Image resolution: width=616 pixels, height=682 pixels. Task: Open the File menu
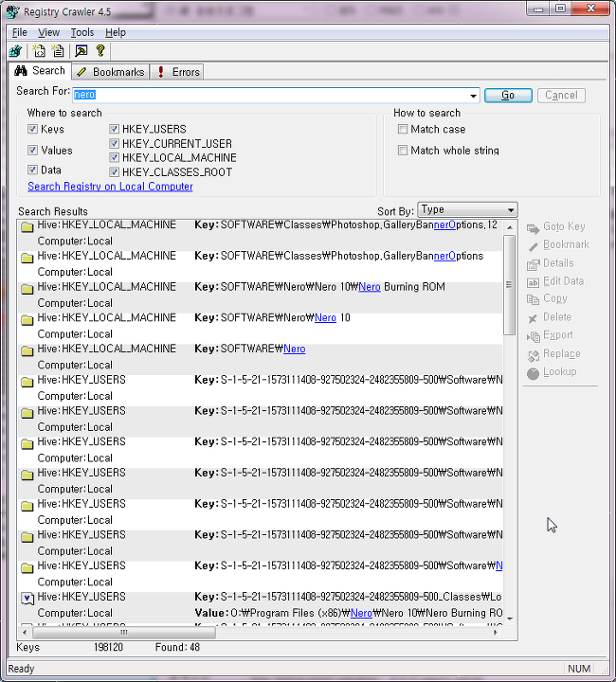[x=20, y=32]
